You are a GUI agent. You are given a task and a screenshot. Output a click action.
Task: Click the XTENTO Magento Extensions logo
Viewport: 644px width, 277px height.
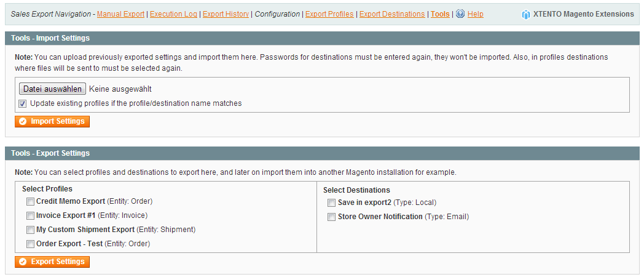(525, 14)
